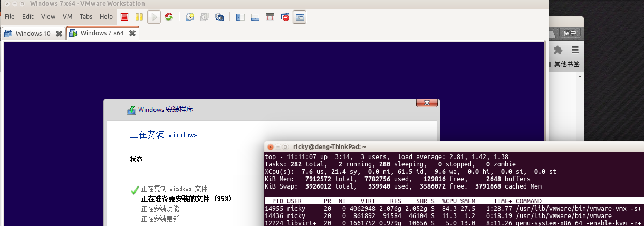Close the Windows 10 tab

point(59,34)
